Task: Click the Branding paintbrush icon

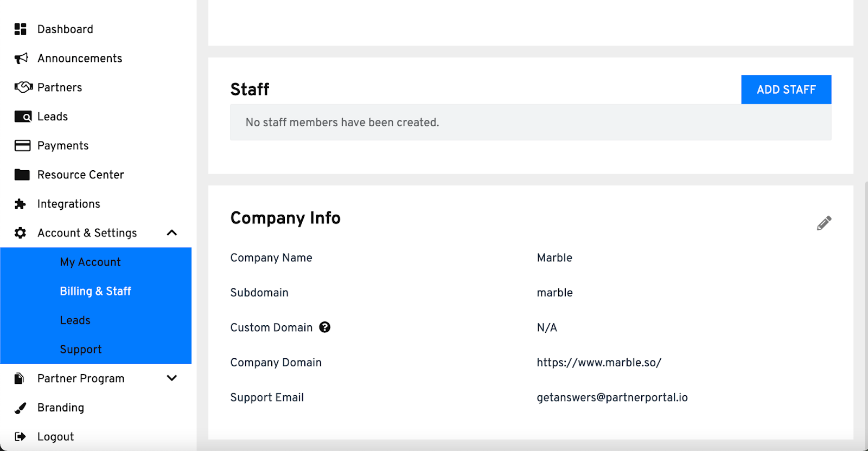Action: pyautogui.click(x=21, y=408)
